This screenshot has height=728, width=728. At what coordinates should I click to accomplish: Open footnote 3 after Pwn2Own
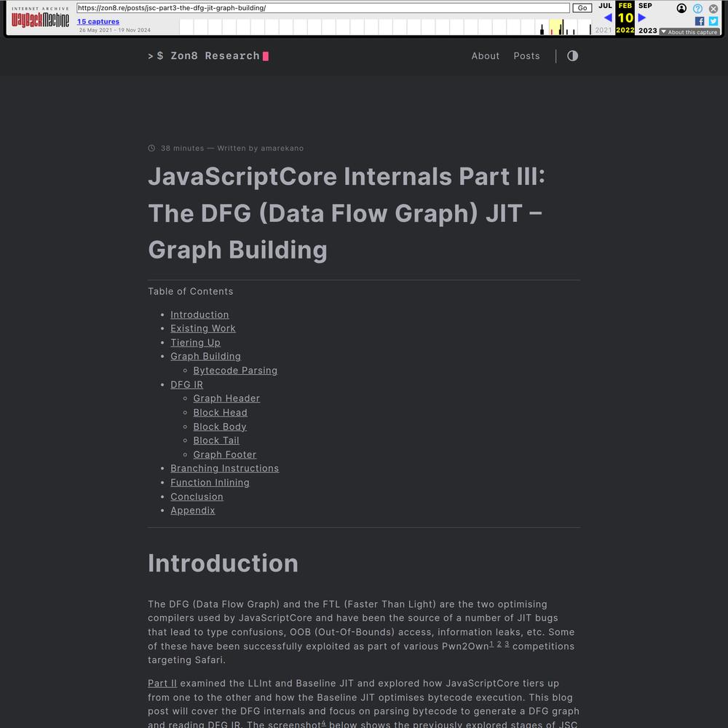pyautogui.click(x=507, y=644)
